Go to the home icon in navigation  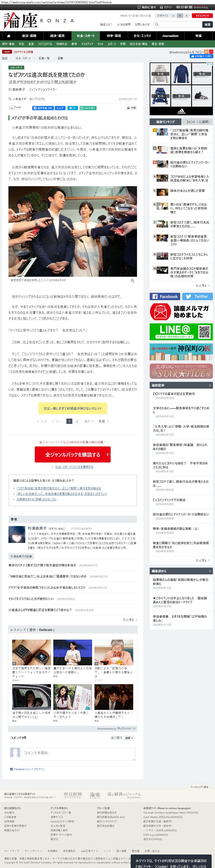pos(9,36)
